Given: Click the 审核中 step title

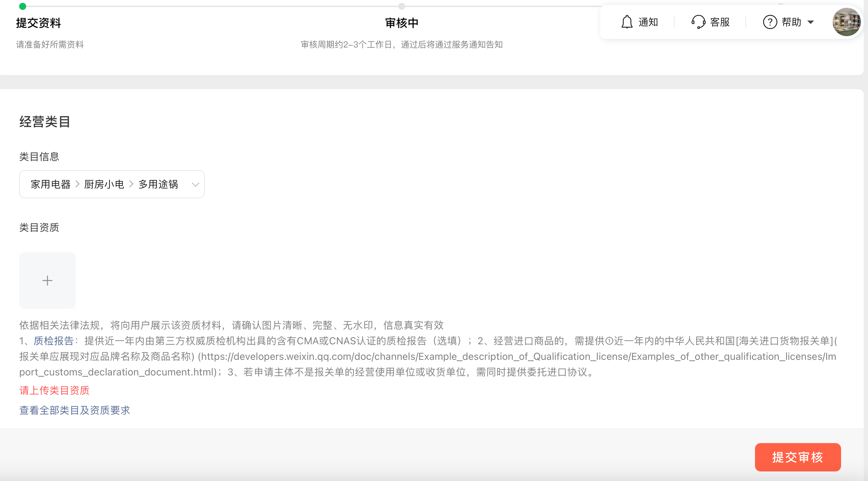Looking at the screenshot, I should [x=401, y=23].
